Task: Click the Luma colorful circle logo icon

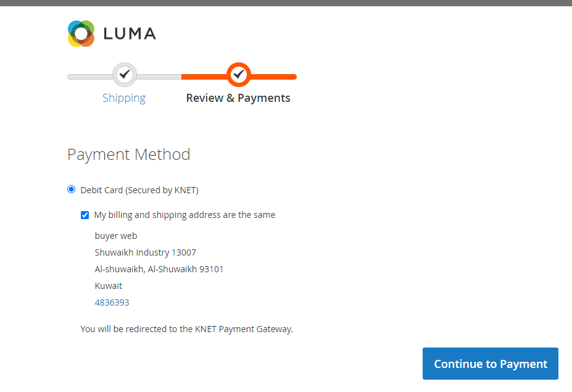Action: pos(81,33)
